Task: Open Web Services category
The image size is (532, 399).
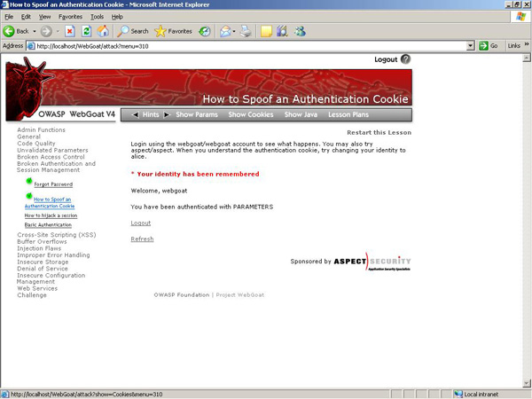Action: pos(37,288)
